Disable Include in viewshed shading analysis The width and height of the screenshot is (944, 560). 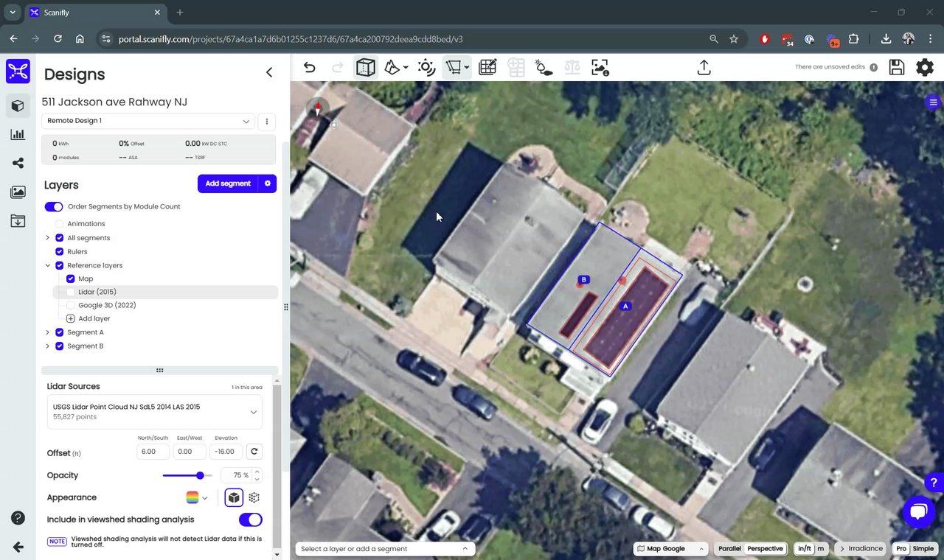[x=250, y=520]
